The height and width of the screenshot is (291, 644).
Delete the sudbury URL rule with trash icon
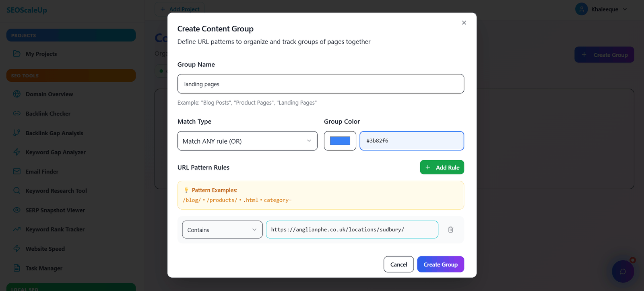450,229
